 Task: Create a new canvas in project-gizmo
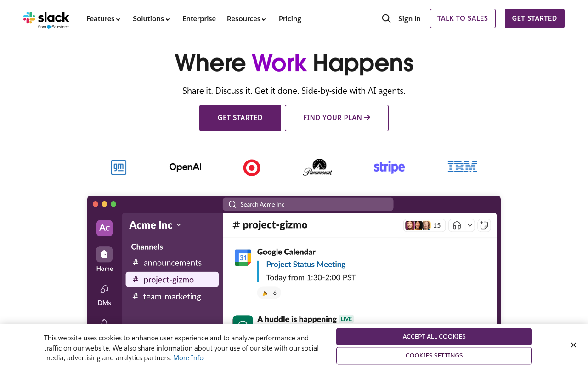484,225
